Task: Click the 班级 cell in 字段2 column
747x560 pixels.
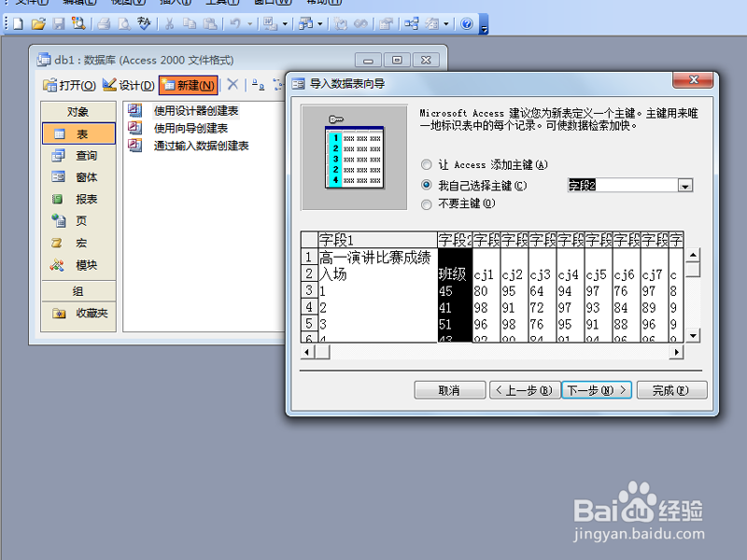Action: point(455,273)
